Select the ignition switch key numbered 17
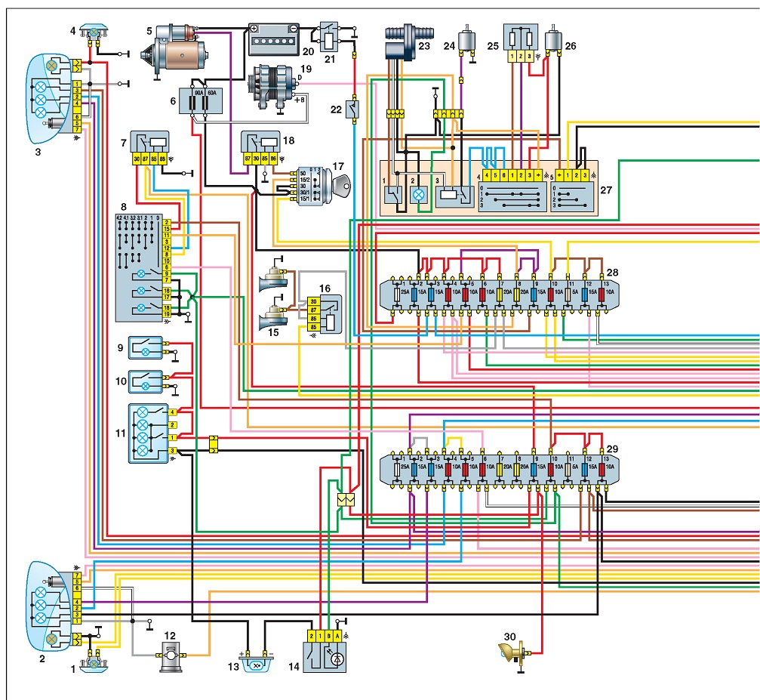The image size is (760, 700). coord(343,185)
